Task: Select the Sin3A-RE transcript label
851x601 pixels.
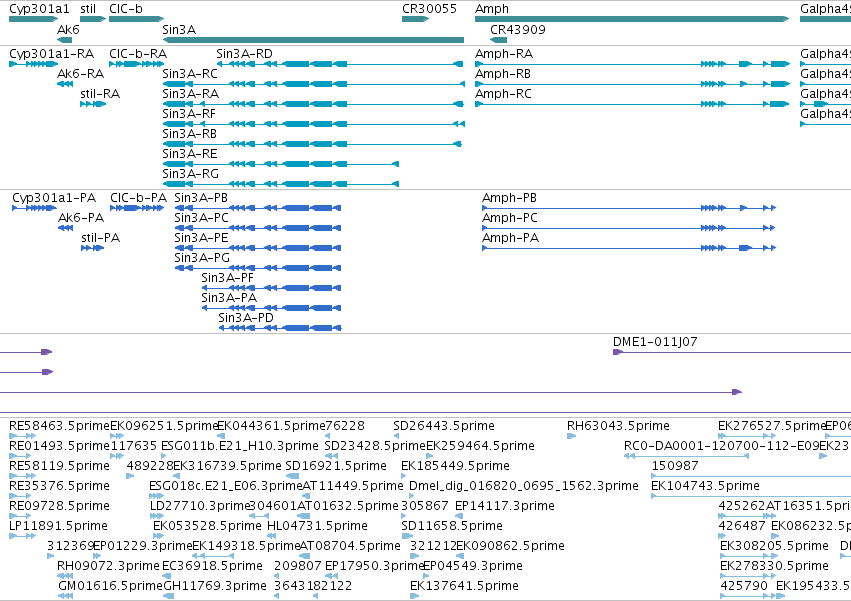Action: tap(190, 154)
